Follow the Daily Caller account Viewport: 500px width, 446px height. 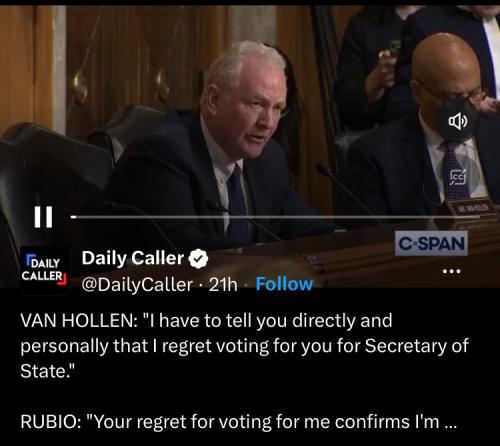coord(284,284)
